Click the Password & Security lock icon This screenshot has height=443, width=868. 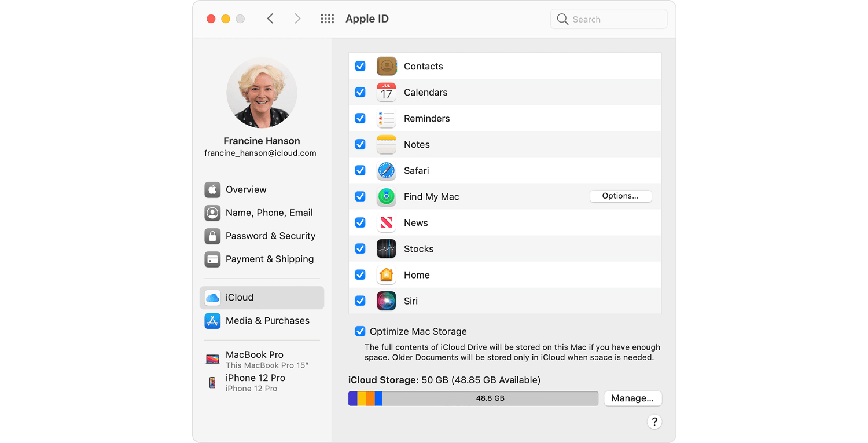pos(212,236)
